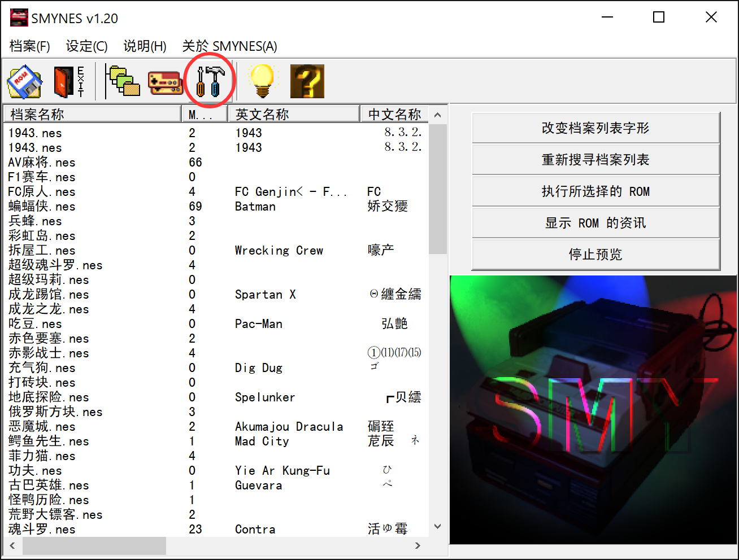Click the red door Exit icon
Image resolution: width=739 pixels, height=560 pixels.
(69, 81)
